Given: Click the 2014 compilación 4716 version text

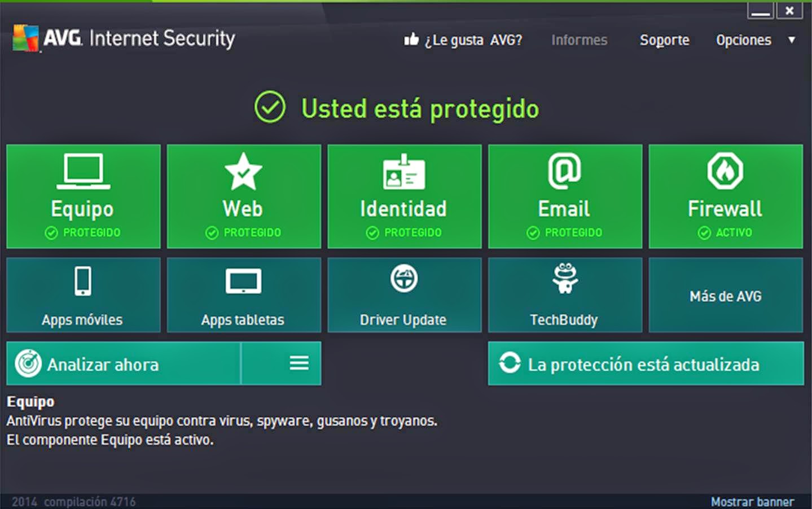Looking at the screenshot, I should [x=74, y=502].
